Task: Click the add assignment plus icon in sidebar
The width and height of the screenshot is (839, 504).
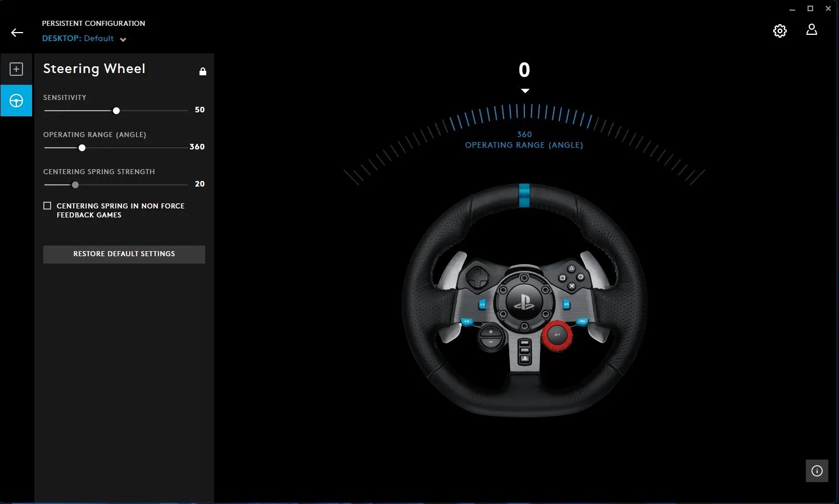Action: click(16, 69)
